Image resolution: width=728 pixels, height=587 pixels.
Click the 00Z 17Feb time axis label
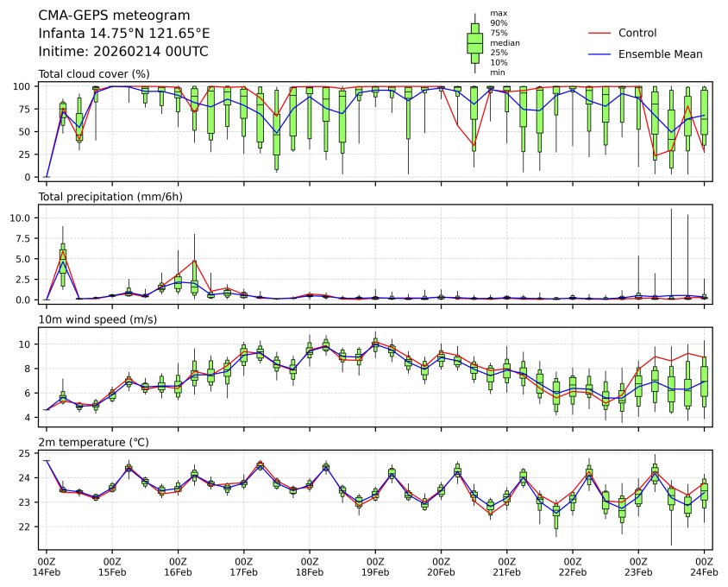(243, 566)
